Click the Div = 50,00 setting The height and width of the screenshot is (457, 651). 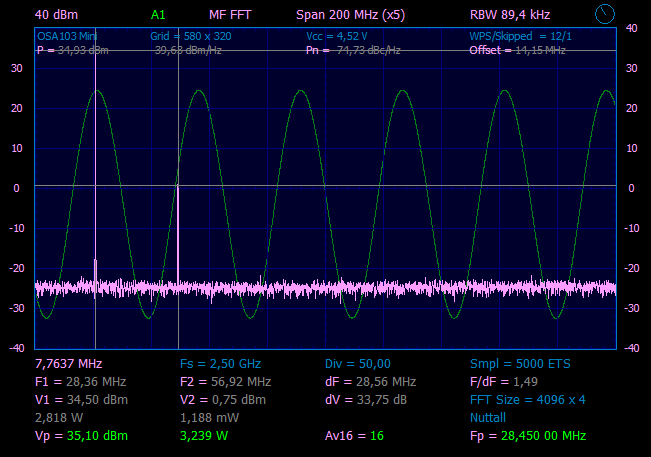coord(357,363)
